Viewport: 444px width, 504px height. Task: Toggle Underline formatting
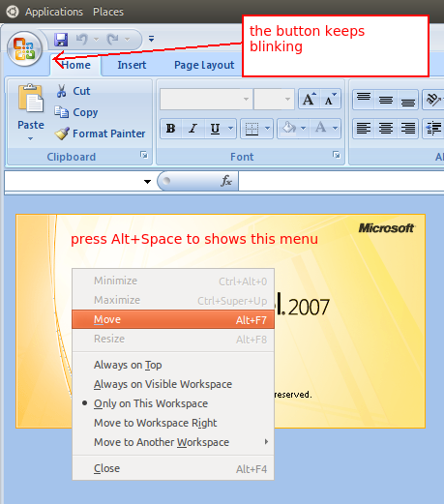point(215,129)
